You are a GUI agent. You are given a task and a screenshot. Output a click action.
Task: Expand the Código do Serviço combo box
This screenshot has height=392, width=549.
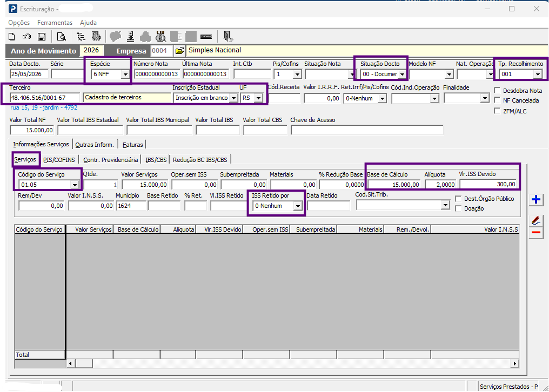pyautogui.click(x=75, y=185)
